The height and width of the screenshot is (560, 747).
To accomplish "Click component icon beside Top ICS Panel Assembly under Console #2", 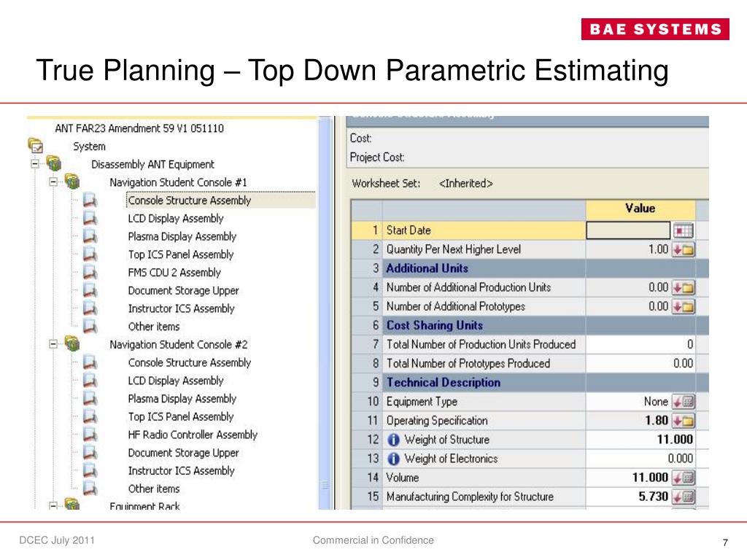I will click(90, 416).
